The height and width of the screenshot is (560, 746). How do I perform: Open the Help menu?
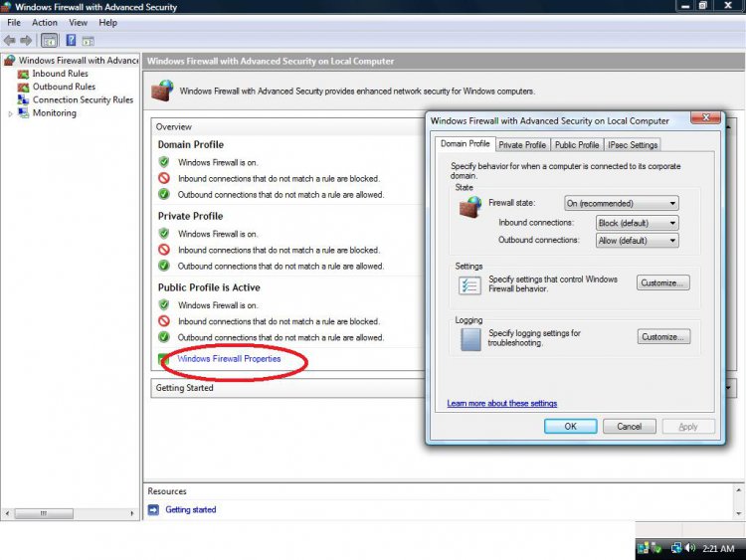pos(108,22)
